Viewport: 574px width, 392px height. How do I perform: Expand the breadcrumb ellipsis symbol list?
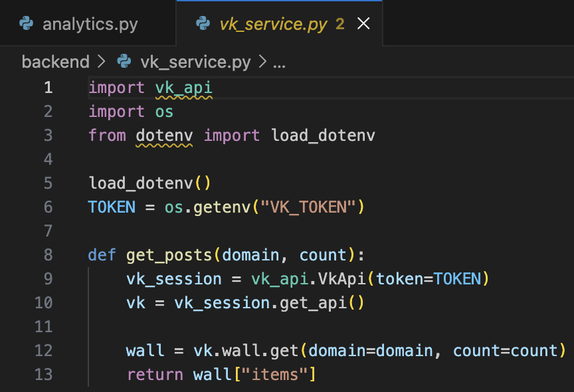coord(279,62)
